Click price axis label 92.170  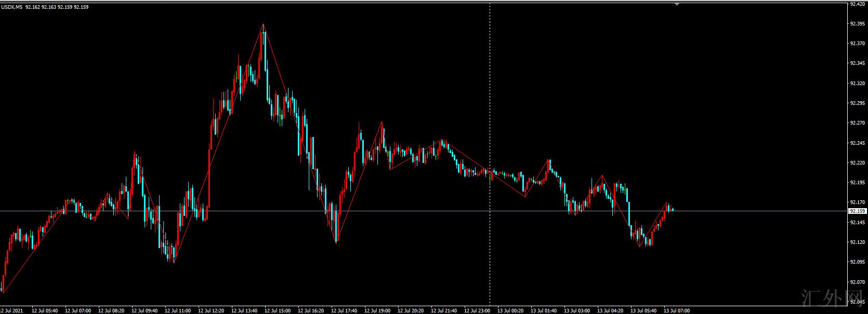point(858,202)
